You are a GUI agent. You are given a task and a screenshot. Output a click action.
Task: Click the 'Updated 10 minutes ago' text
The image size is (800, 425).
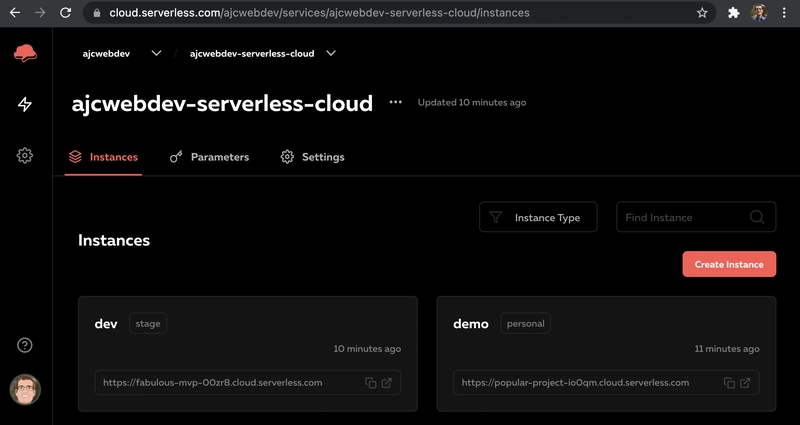point(472,103)
